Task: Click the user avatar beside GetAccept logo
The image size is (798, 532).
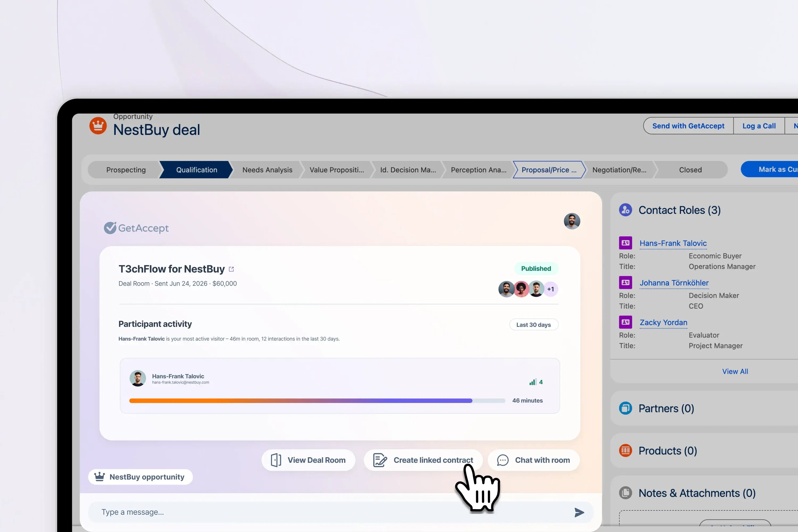Action: click(x=572, y=221)
